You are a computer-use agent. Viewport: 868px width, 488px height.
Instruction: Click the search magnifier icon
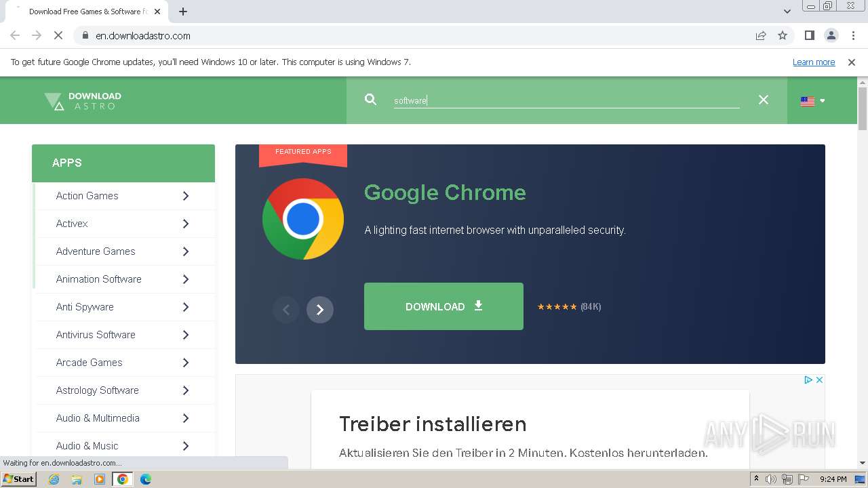point(370,100)
